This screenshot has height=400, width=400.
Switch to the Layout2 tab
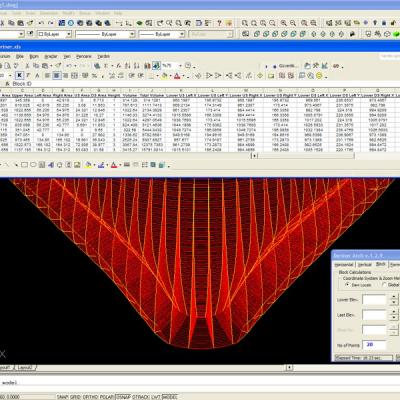25,367
